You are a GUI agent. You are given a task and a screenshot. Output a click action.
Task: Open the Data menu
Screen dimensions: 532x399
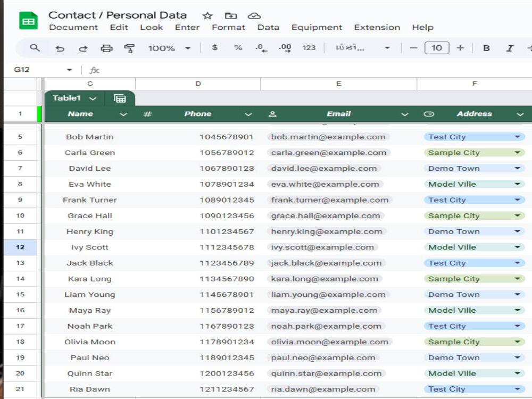click(x=268, y=28)
